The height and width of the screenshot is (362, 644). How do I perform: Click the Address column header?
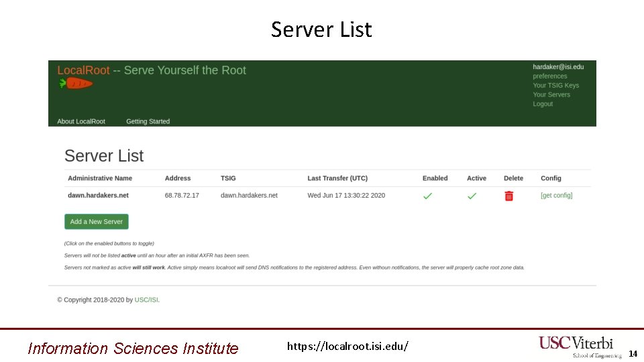coord(177,178)
